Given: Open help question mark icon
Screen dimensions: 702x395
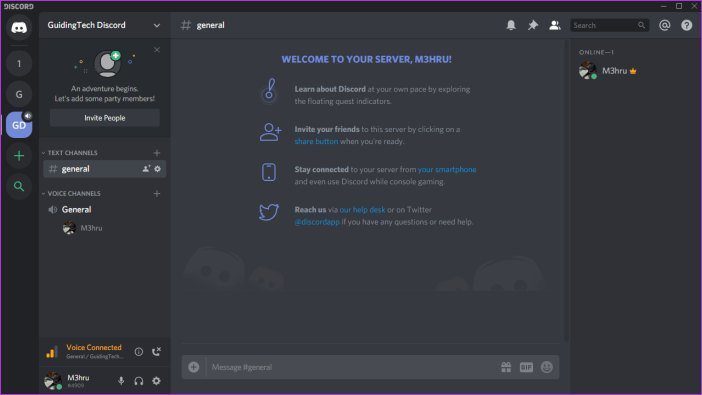Looking at the screenshot, I should point(686,25).
